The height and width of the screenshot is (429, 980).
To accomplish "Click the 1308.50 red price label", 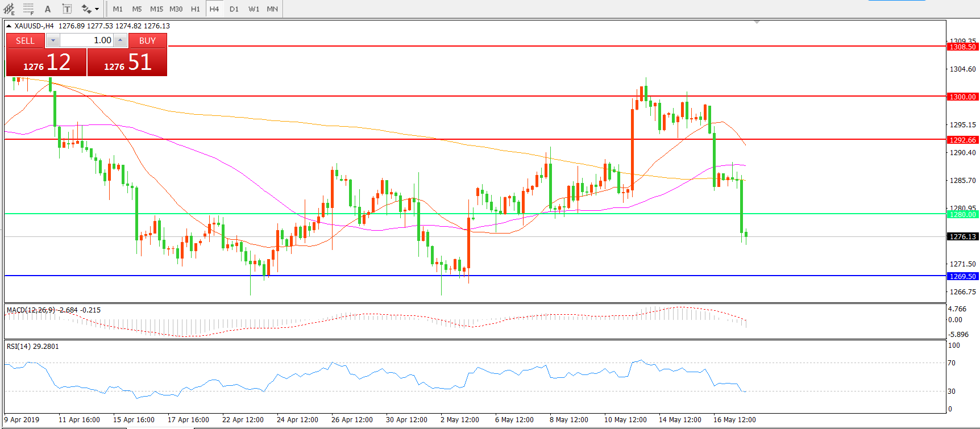I will [963, 47].
